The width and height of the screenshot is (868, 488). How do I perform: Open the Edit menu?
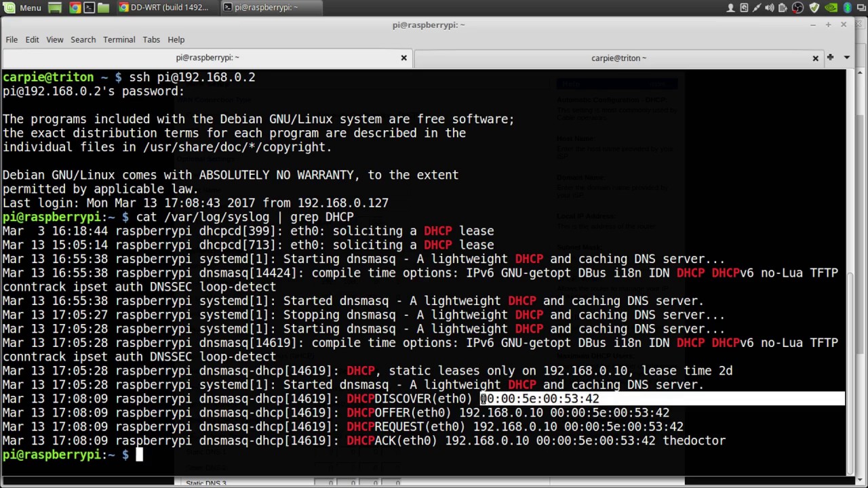point(32,39)
